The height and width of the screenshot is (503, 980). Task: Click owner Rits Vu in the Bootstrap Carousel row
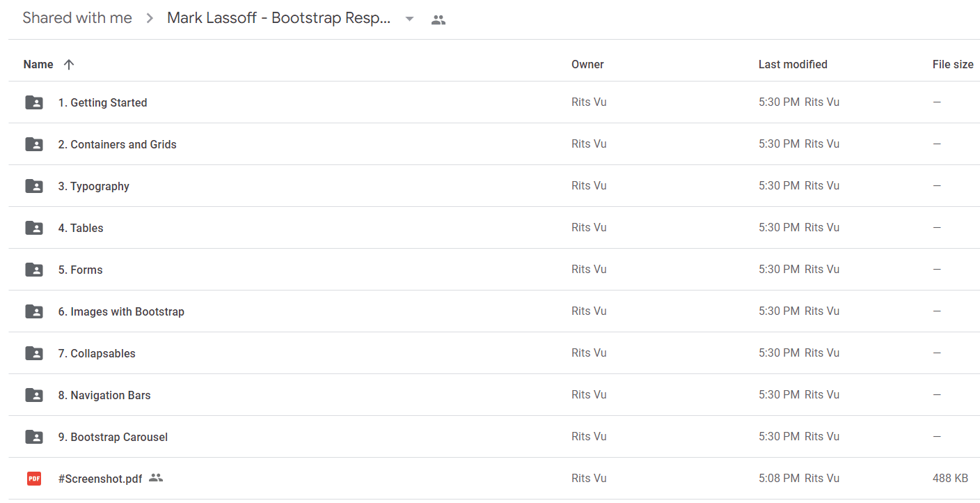[x=589, y=436]
